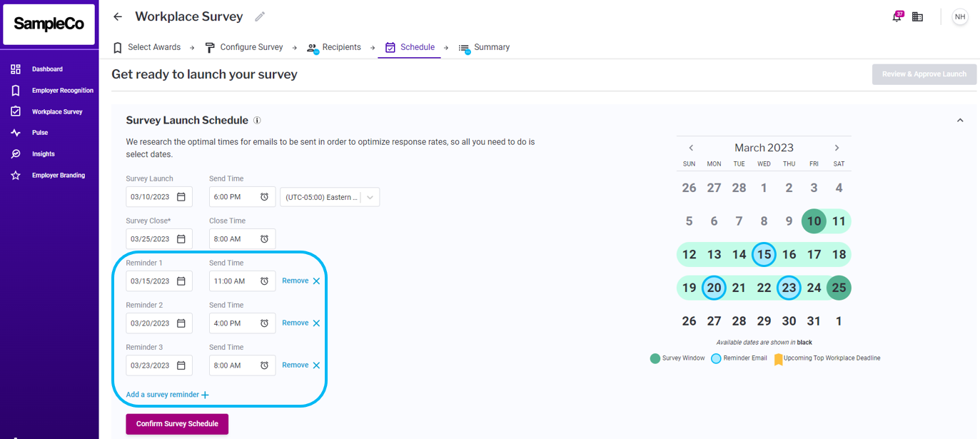Click the Confirm Survey Schedule button
Image resolution: width=980 pixels, height=439 pixels.
(x=176, y=423)
